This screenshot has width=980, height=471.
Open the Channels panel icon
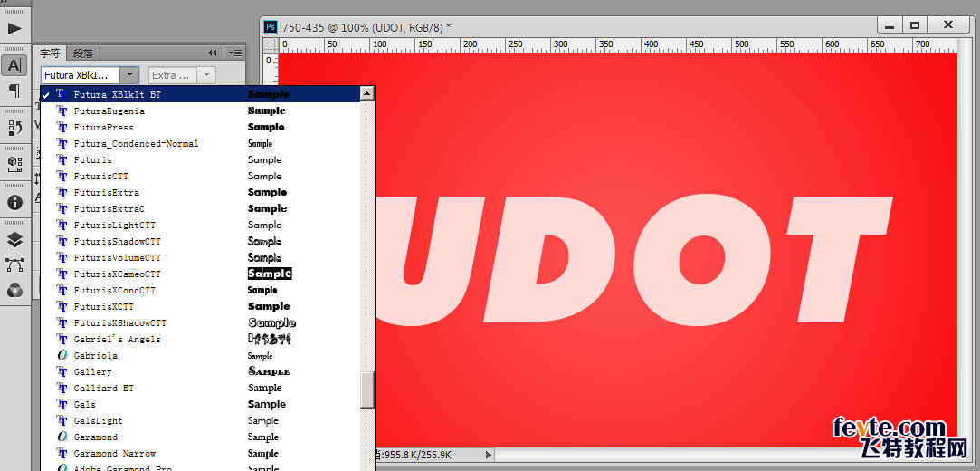[14, 290]
